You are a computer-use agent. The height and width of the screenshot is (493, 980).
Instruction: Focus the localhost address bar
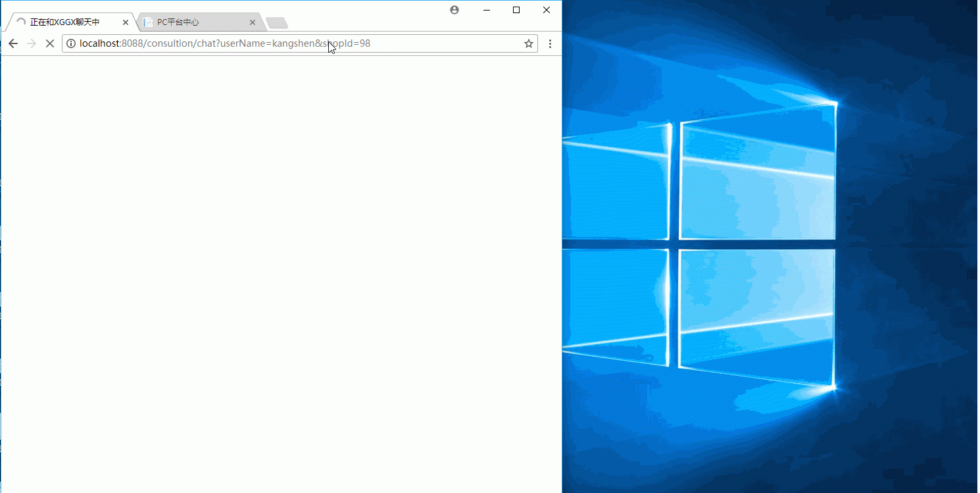pyautogui.click(x=299, y=43)
